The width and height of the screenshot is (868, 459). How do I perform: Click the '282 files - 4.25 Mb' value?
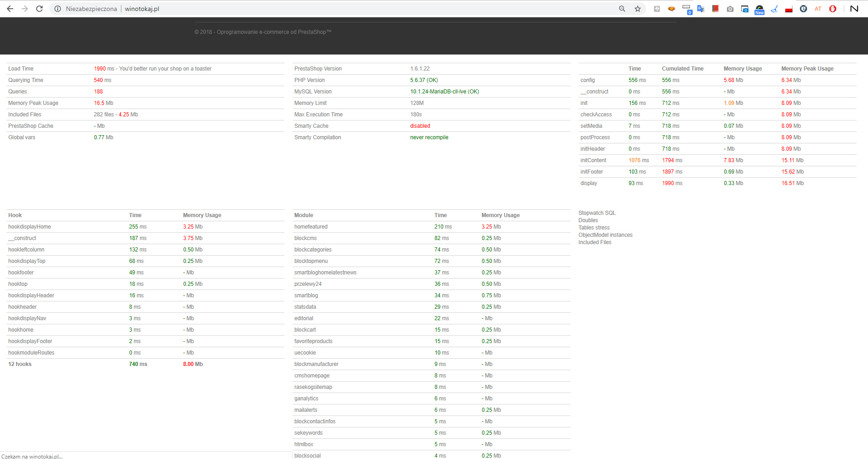pyautogui.click(x=116, y=115)
